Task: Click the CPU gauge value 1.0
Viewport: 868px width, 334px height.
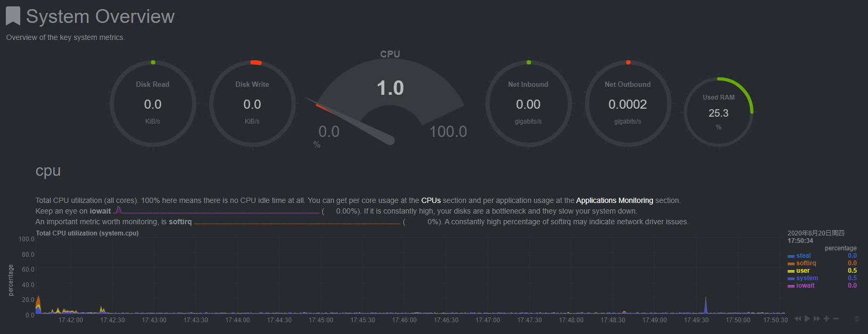Action: click(x=390, y=88)
